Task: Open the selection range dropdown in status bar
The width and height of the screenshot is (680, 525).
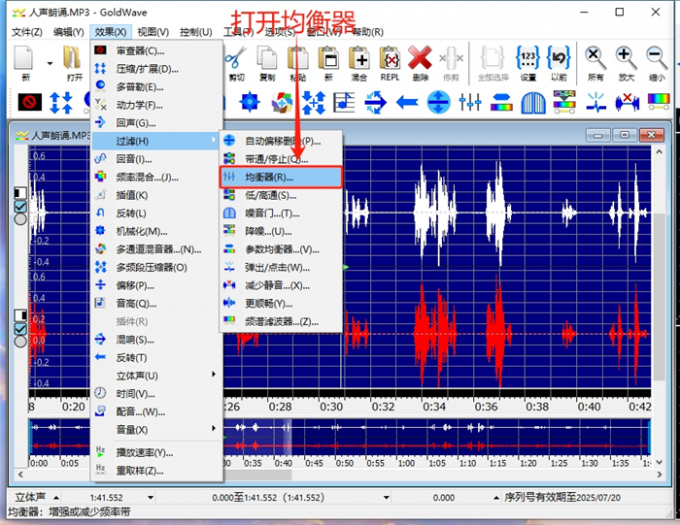Action: pyautogui.click(x=386, y=498)
